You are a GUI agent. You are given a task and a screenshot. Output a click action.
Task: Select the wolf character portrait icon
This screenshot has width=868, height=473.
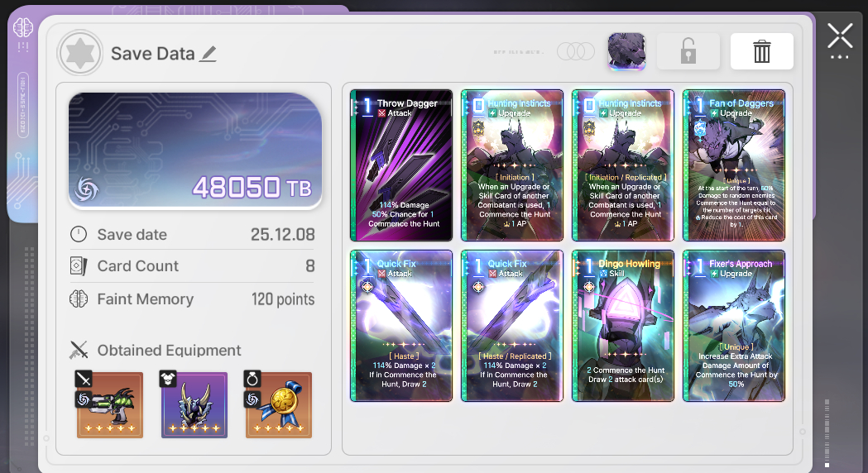626,51
